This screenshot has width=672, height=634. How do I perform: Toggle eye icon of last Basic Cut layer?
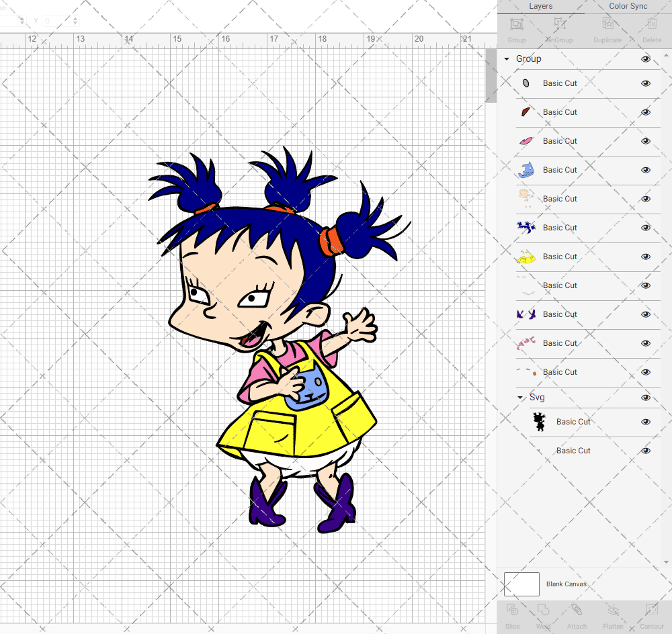point(646,451)
